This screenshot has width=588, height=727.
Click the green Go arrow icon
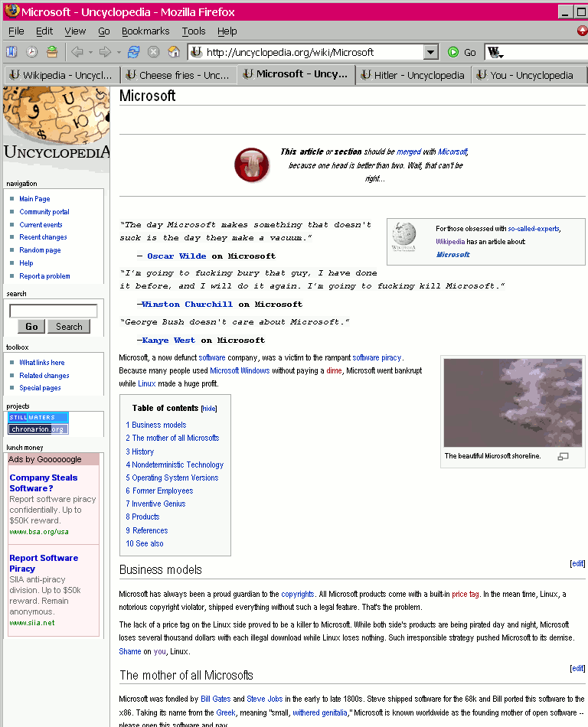[x=453, y=52]
